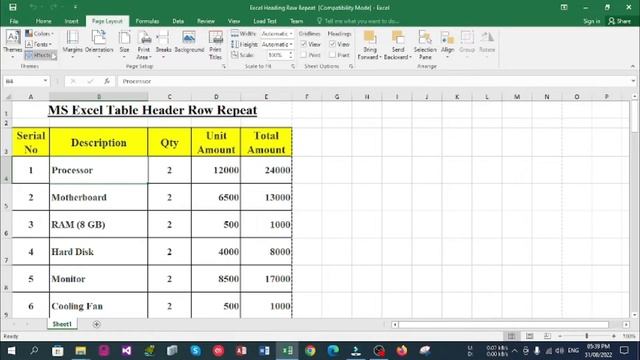
Task: Click zoom in plus button
Action: click(x=613, y=336)
